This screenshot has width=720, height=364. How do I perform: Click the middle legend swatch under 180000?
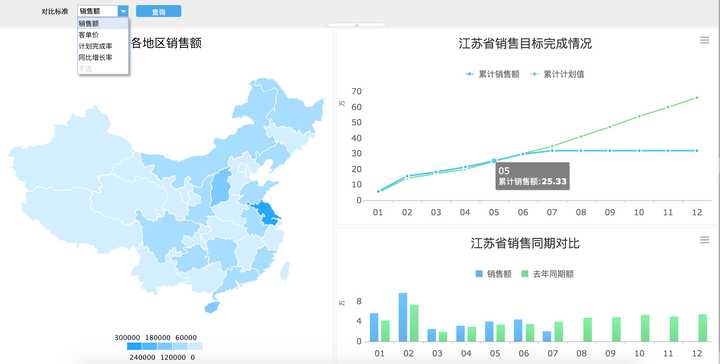(x=164, y=346)
